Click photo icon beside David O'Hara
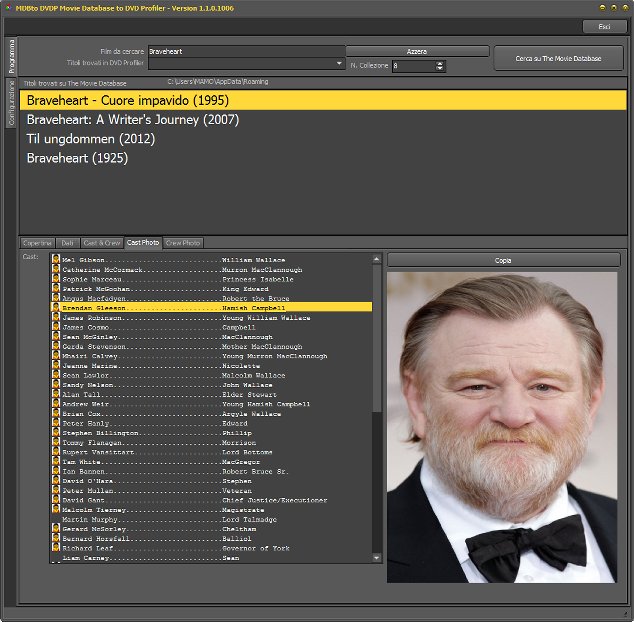This screenshot has height=622, width=634. click(x=56, y=480)
